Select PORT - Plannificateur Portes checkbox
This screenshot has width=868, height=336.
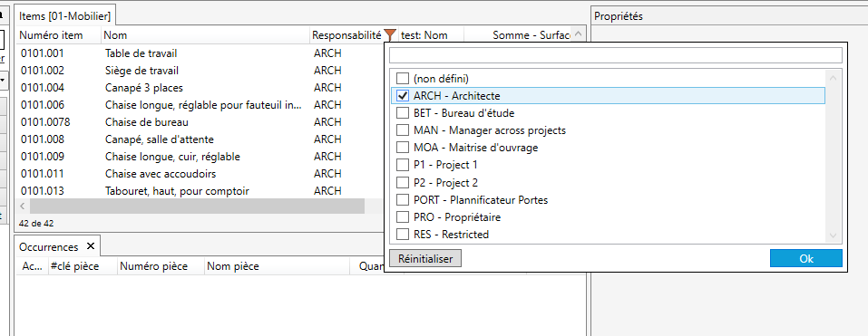click(403, 199)
